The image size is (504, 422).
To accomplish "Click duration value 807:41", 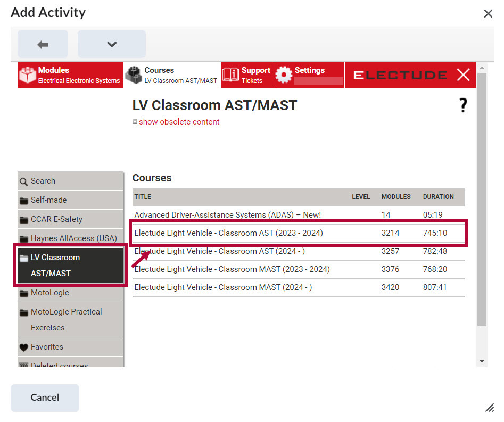I will point(435,287).
